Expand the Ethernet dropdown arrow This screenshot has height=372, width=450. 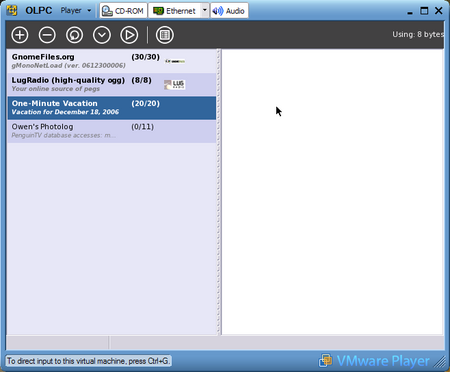(x=205, y=11)
